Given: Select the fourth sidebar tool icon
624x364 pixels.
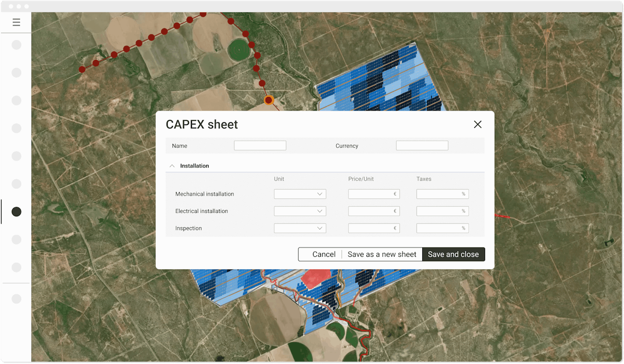Looking at the screenshot, I should 16,128.
